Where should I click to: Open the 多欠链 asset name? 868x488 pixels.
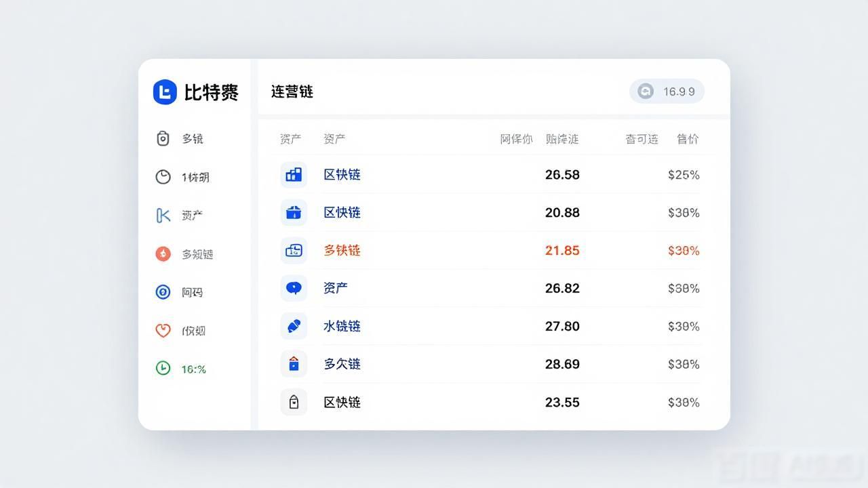(342, 365)
